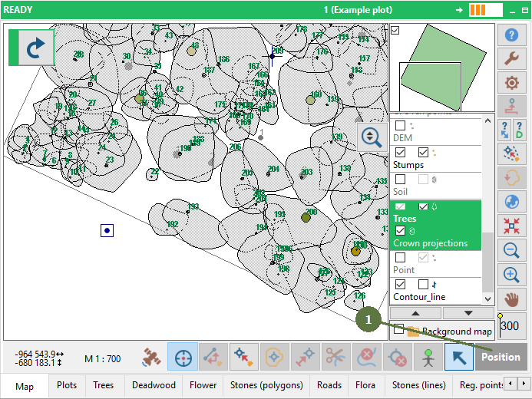This screenshot has width=532, height=399.
Task: Open the Stones (polygons) tab
Action: tap(266, 385)
